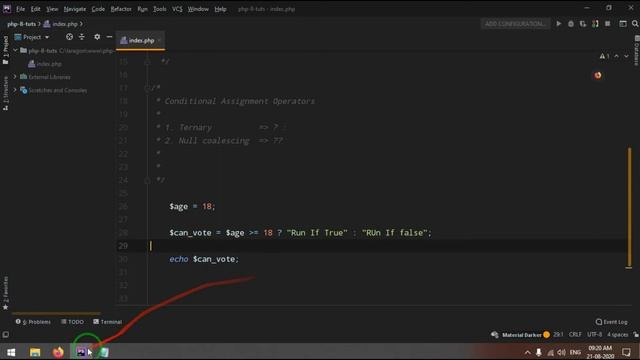Image resolution: width=640 pixels, height=360 pixels.
Task: Collapse all in Project panel
Action: pos(82,37)
